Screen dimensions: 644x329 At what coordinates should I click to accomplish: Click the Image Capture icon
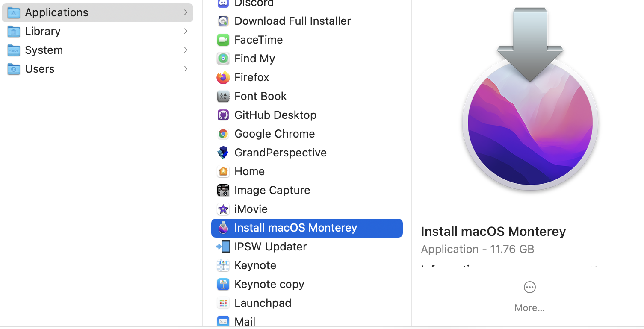click(x=223, y=190)
